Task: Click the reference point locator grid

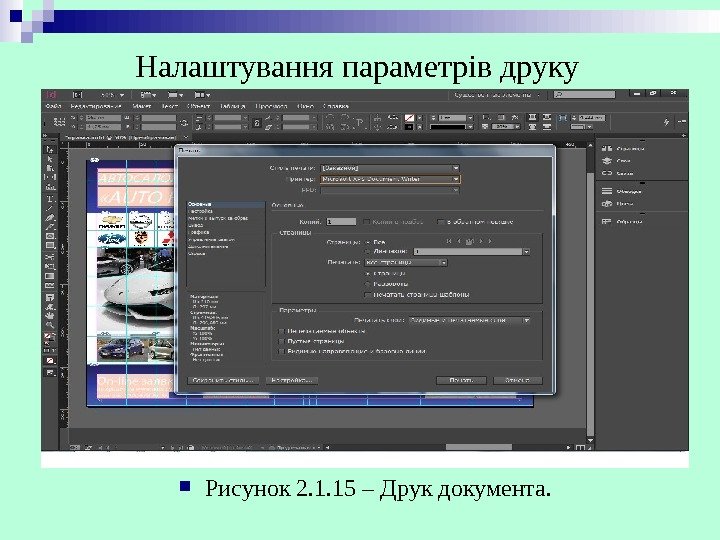Action: coord(60,122)
